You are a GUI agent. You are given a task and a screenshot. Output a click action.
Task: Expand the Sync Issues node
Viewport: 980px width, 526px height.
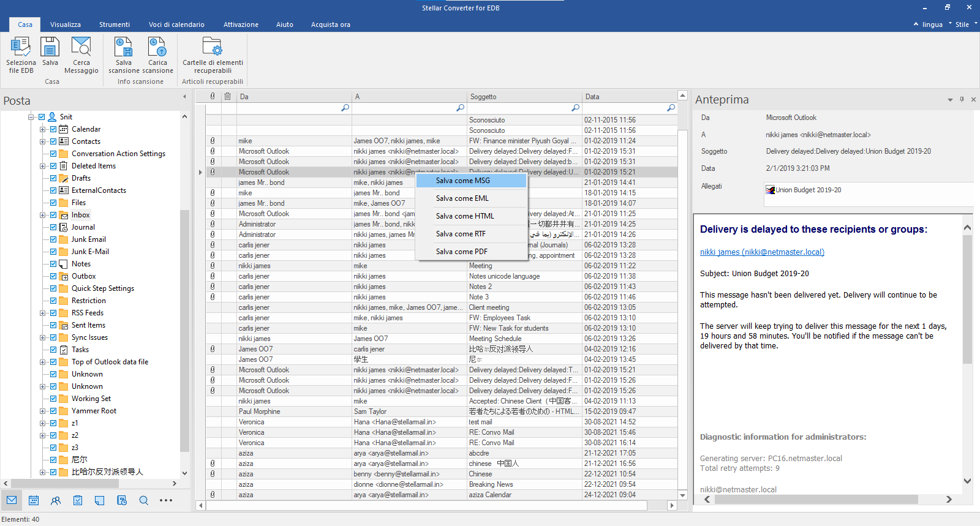tap(43, 337)
